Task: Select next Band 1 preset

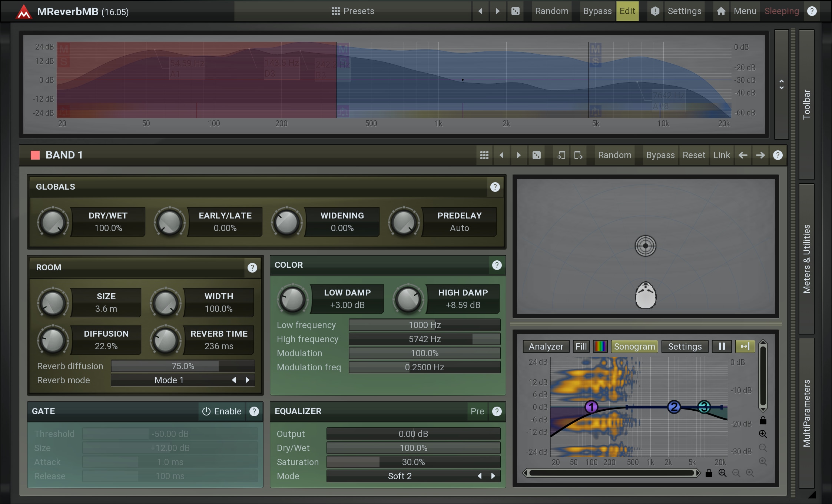Action: [x=518, y=155]
